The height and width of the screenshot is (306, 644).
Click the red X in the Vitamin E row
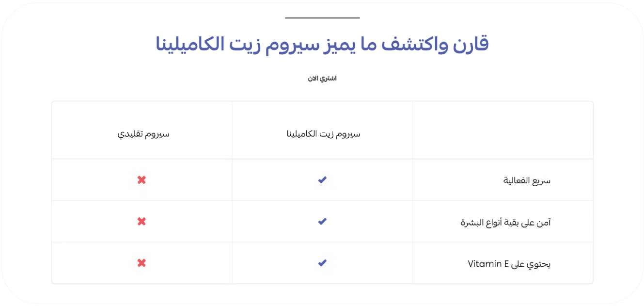coord(141,263)
